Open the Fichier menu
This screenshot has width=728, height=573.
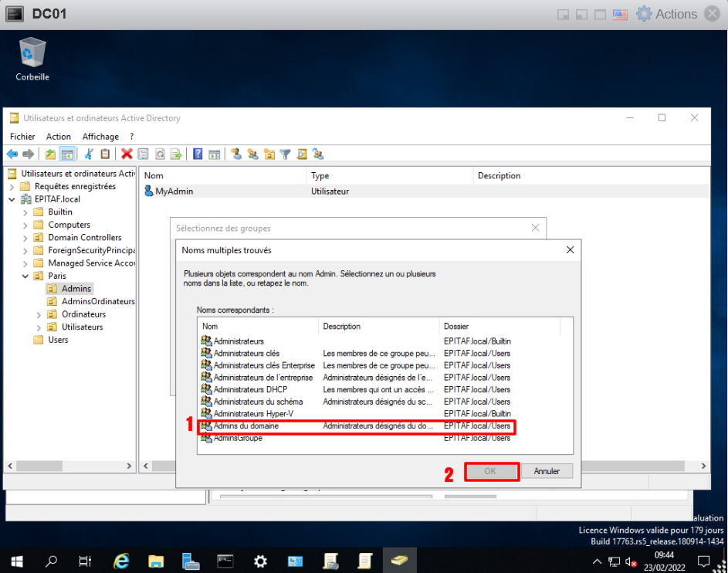pyautogui.click(x=22, y=137)
